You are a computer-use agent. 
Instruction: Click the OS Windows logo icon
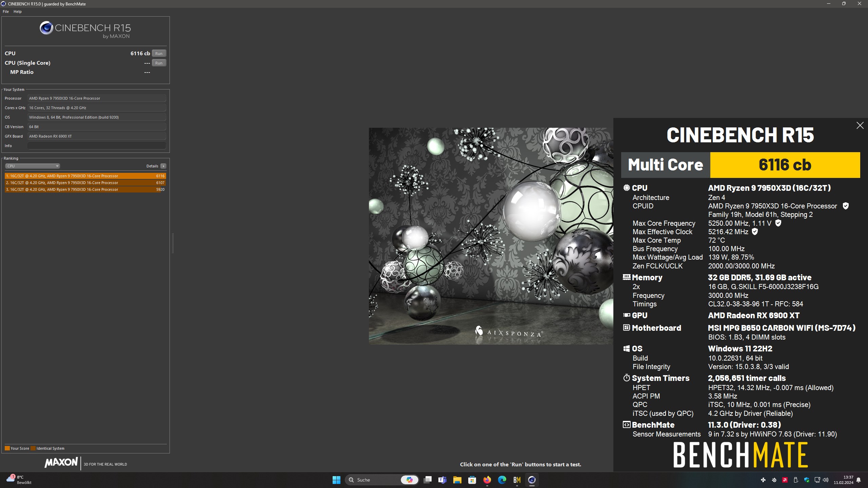point(627,348)
